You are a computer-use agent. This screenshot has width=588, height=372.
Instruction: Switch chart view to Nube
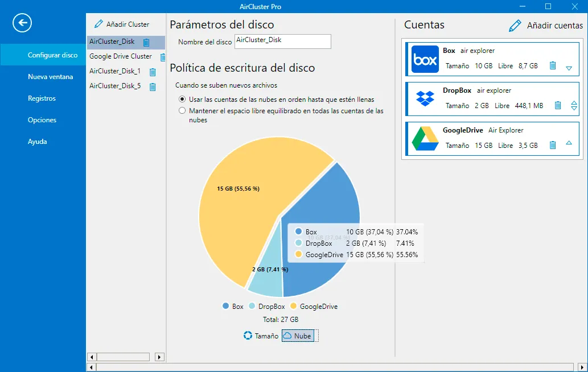tap(298, 336)
